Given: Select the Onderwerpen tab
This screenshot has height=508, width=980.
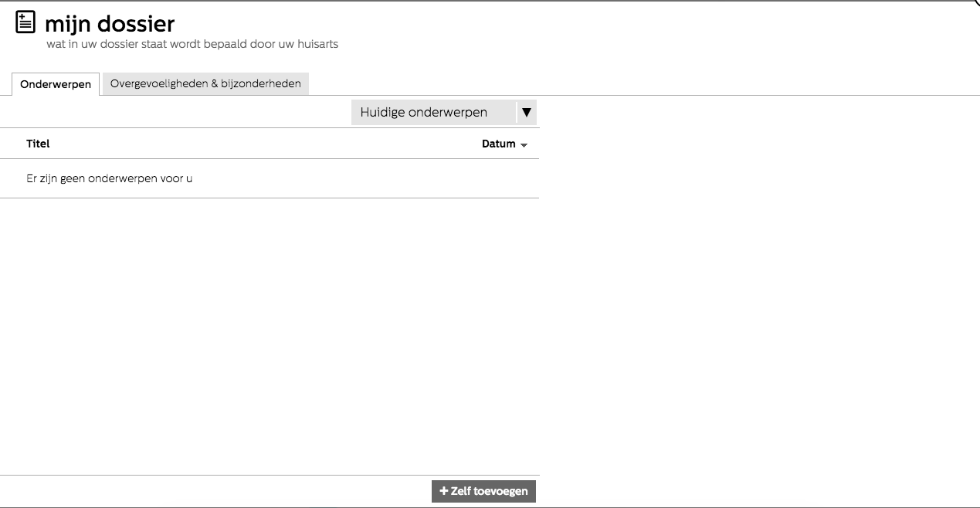Looking at the screenshot, I should point(56,84).
